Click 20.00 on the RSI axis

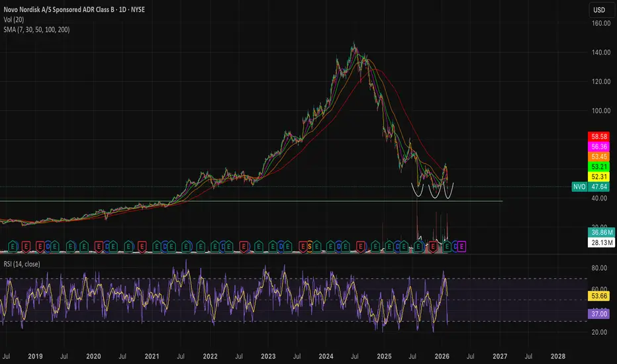599,332
